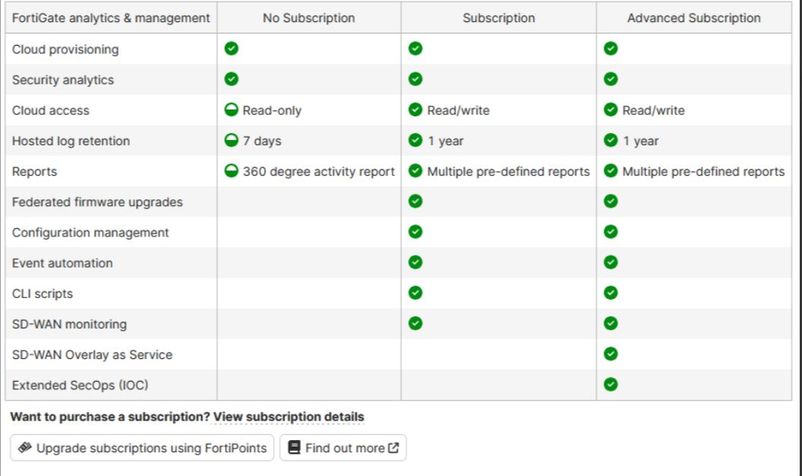Click the No Subscription Cloud provisioning checkmark
This screenshot has height=476, width=802.
[231, 49]
